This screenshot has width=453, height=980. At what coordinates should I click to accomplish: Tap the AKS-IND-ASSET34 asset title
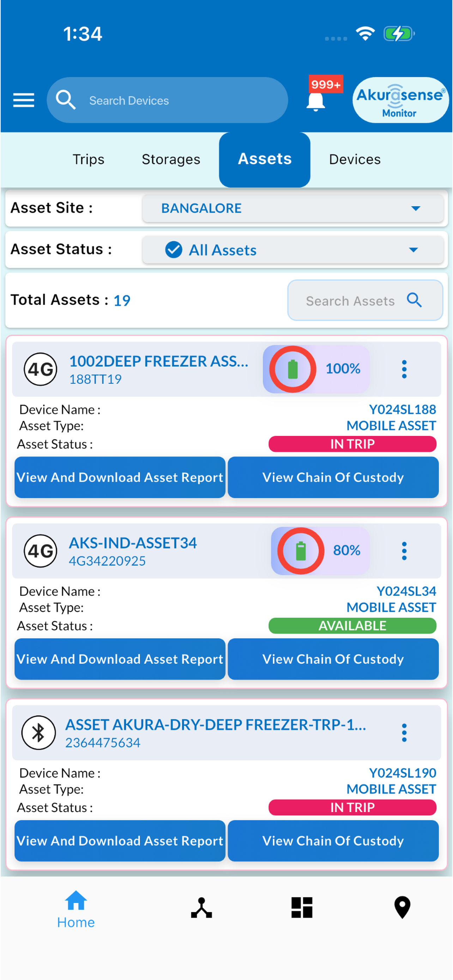coord(133,543)
